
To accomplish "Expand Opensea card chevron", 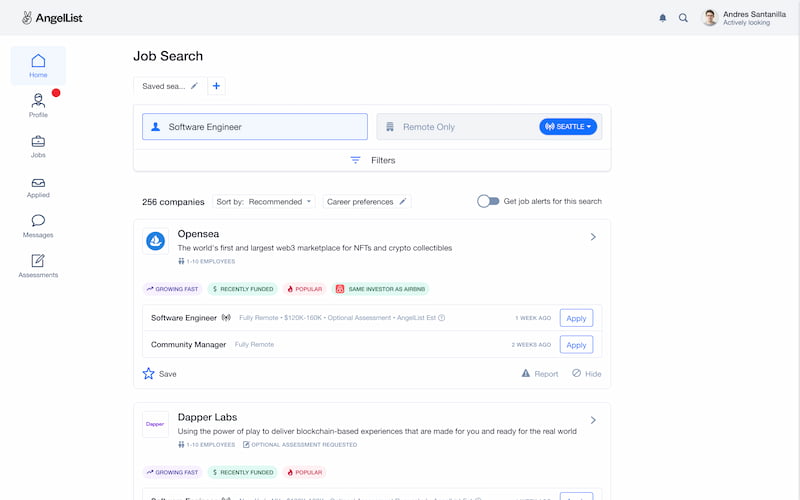I will (593, 237).
